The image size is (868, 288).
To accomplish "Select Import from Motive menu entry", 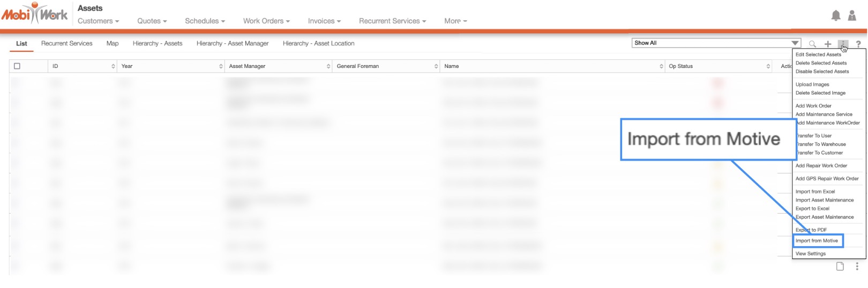I will click(817, 241).
